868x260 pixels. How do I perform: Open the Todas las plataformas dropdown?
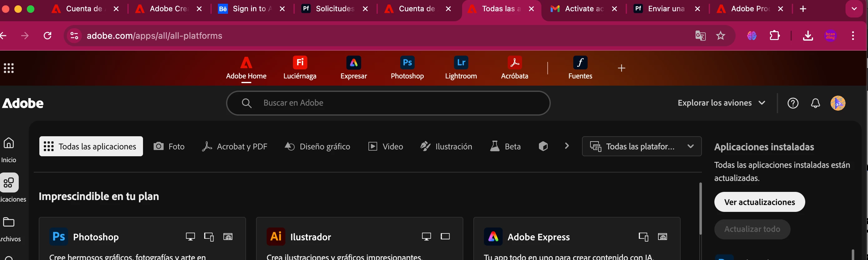(642, 146)
